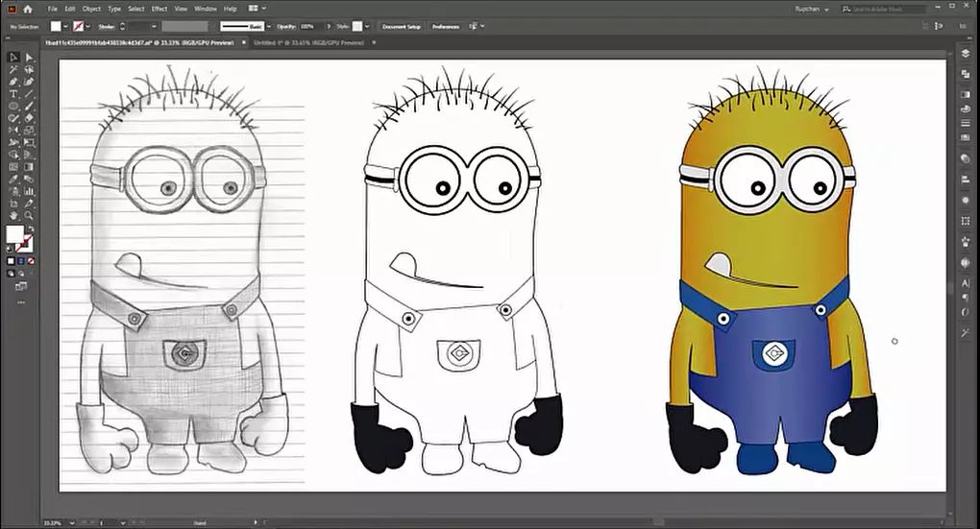Open fill color dropdown arrow
Viewport: 980px width, 529px height.
click(66, 26)
